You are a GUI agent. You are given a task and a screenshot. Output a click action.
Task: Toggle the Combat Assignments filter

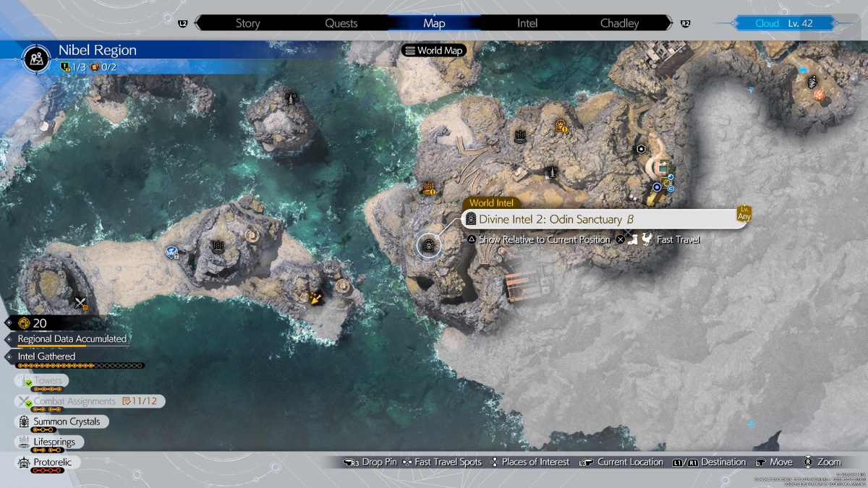pyautogui.click(x=75, y=401)
